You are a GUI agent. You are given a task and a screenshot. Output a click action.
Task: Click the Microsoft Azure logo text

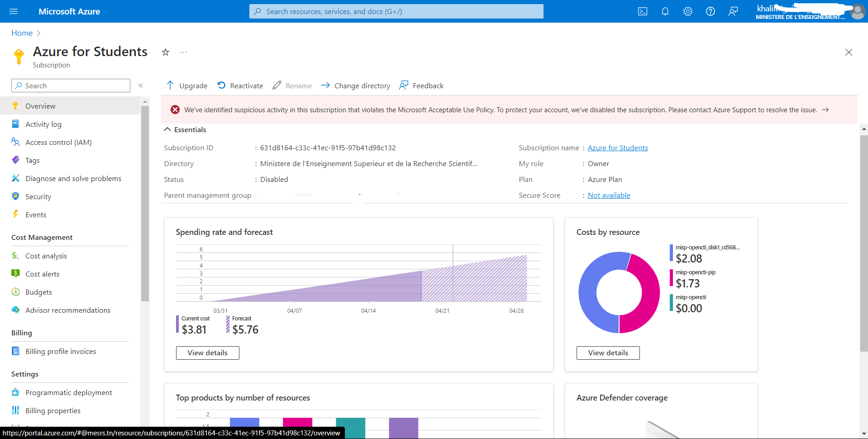(x=69, y=11)
